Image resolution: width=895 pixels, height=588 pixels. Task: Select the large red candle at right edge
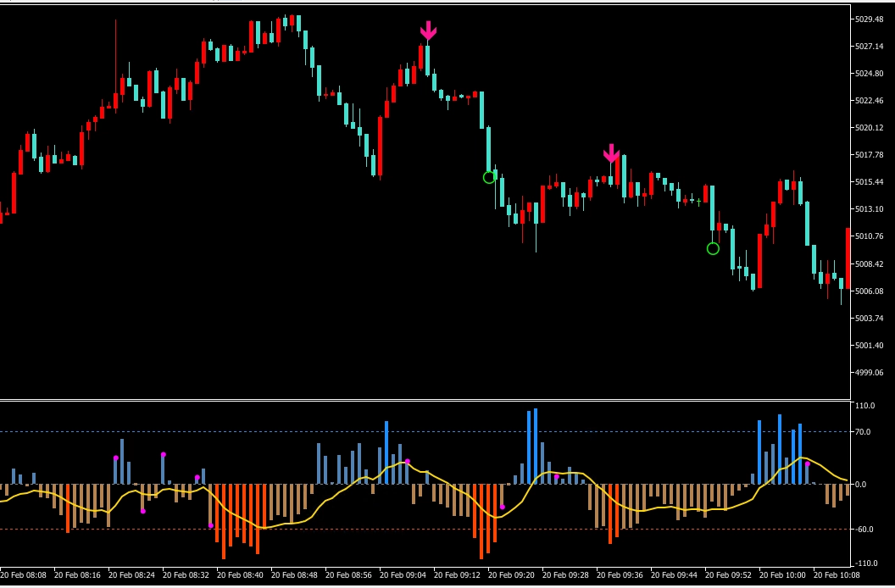pos(848,258)
